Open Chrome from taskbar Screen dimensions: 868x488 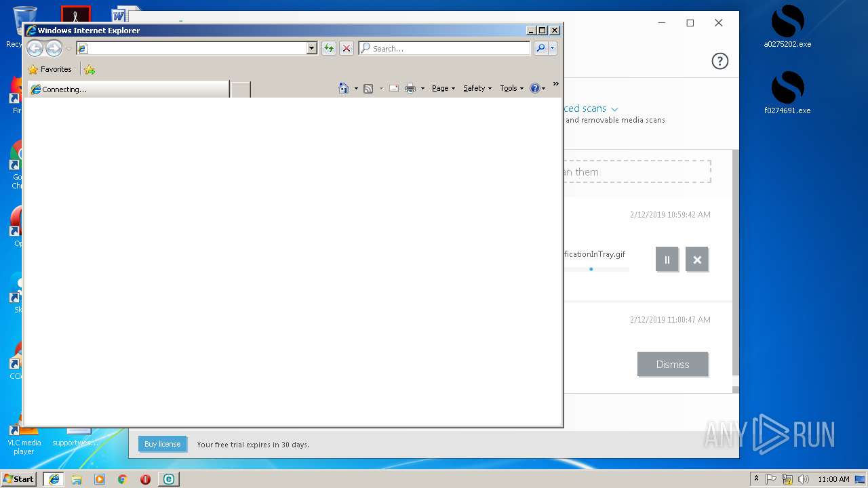(122, 479)
